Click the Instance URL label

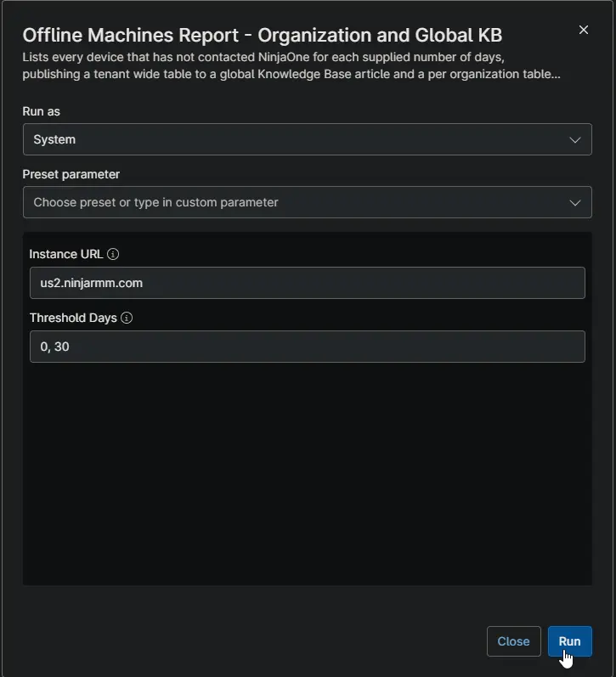(66, 254)
